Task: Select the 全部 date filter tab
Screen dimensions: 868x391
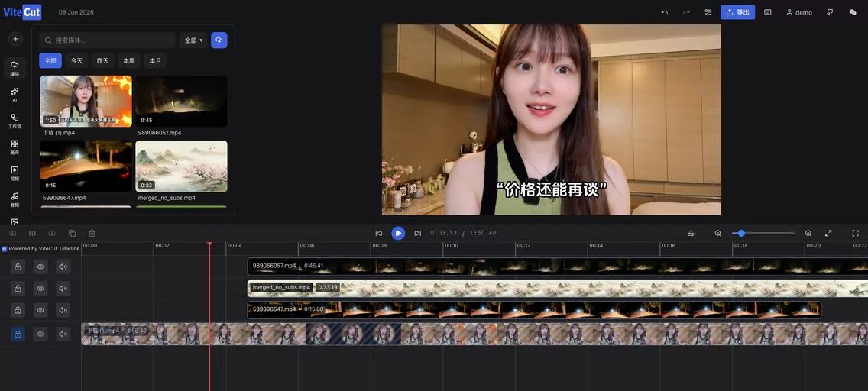Action: point(50,61)
